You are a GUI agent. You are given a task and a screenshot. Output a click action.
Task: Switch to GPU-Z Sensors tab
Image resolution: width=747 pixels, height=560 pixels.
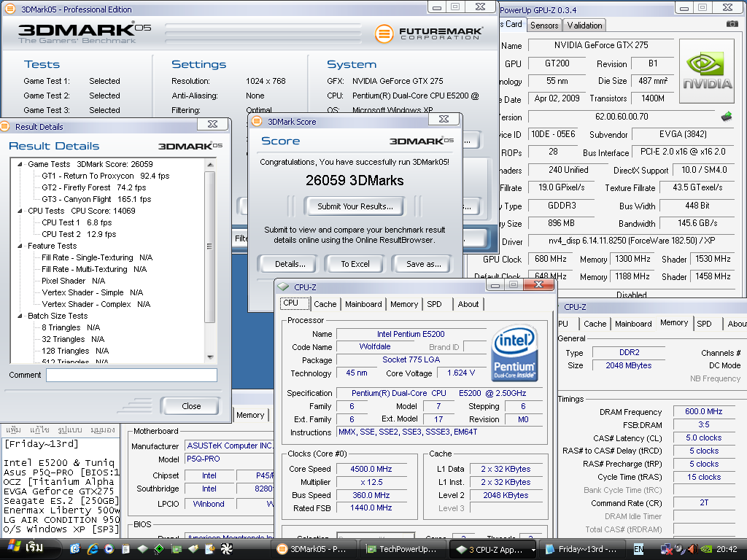[544, 26]
